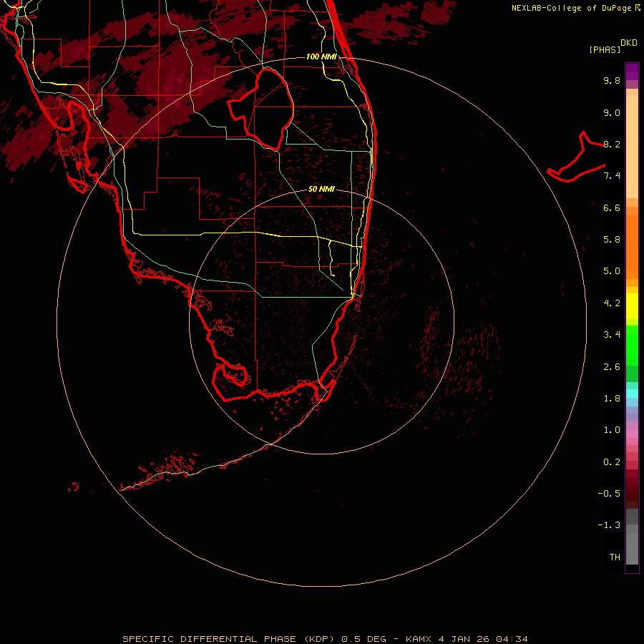The width and height of the screenshot is (644, 644).
Task: Click the NEXLAB-College of DuPage credit text
Action: coord(576,8)
